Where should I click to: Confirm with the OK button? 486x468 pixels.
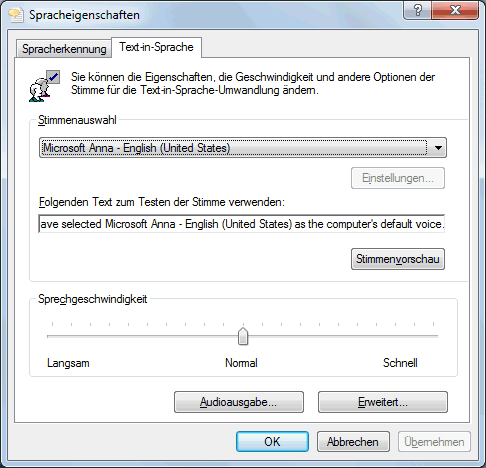click(272, 442)
